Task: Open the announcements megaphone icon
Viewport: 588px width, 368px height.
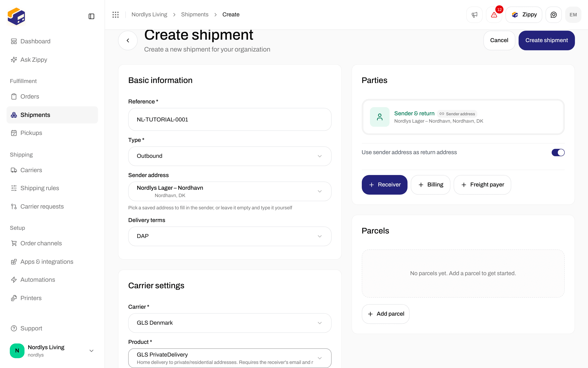Action: point(474,15)
